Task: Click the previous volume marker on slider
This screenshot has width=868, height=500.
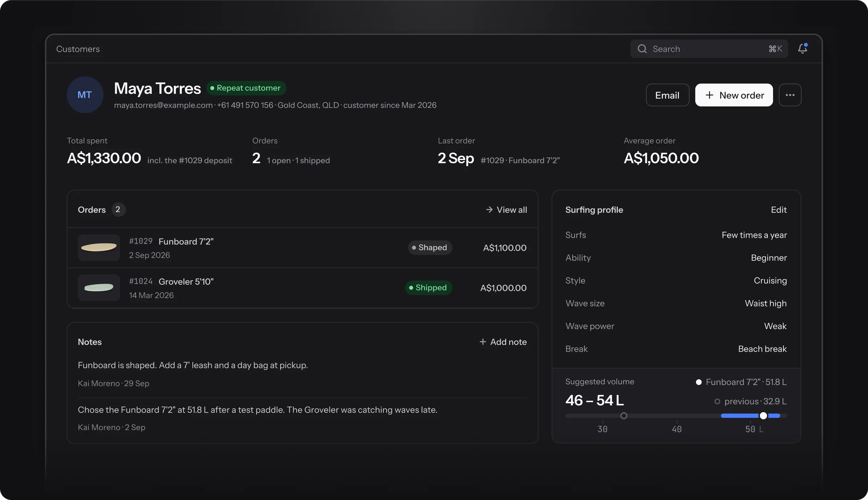Action: coord(624,416)
